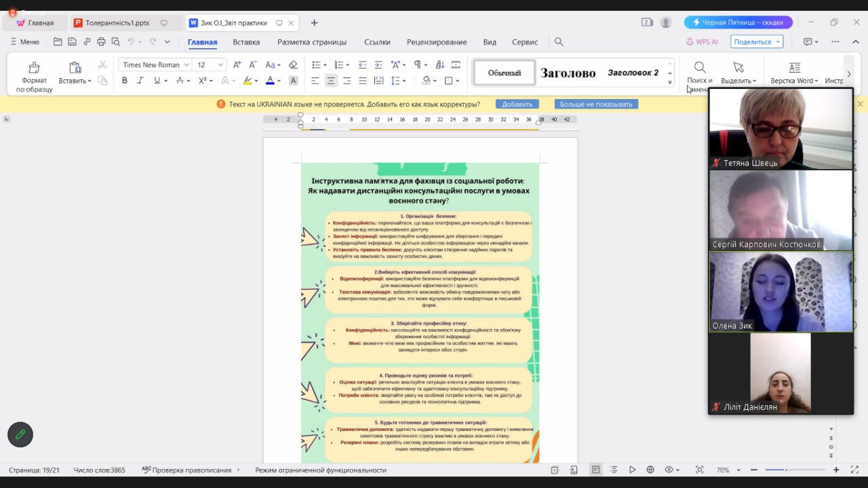Viewport: 868px width, 488px height.
Task: Toggle the spell check status option
Action: point(186,470)
